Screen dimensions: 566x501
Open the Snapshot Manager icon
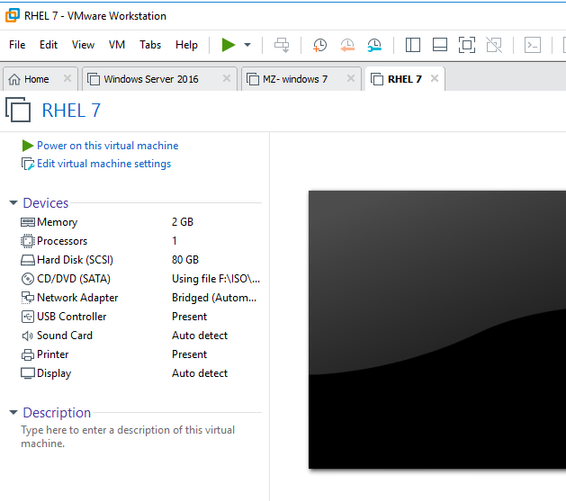pos(374,45)
